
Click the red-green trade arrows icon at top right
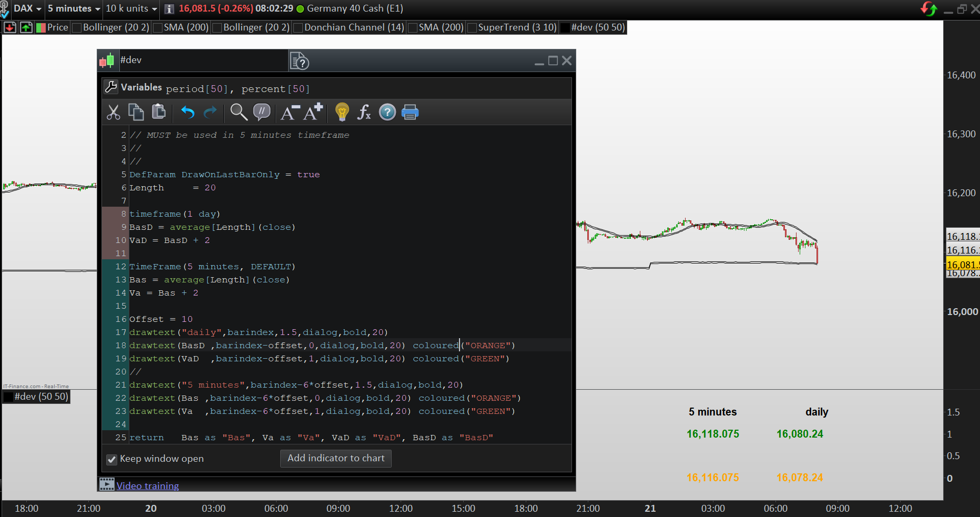click(x=929, y=9)
